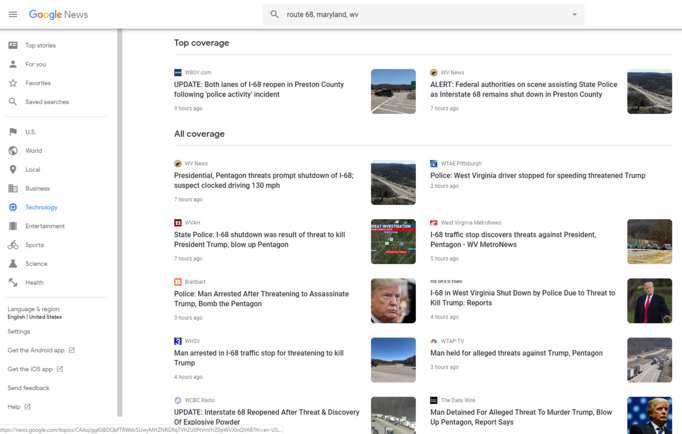
Task: Open WTAE article on speeding driver
Action: click(x=538, y=175)
